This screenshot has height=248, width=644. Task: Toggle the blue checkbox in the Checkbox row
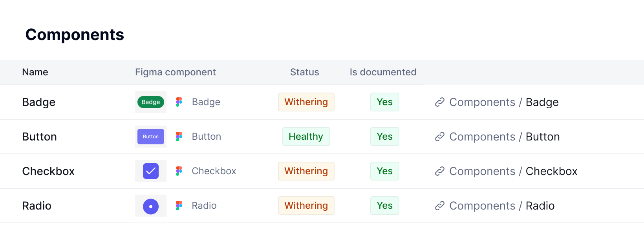tap(150, 171)
